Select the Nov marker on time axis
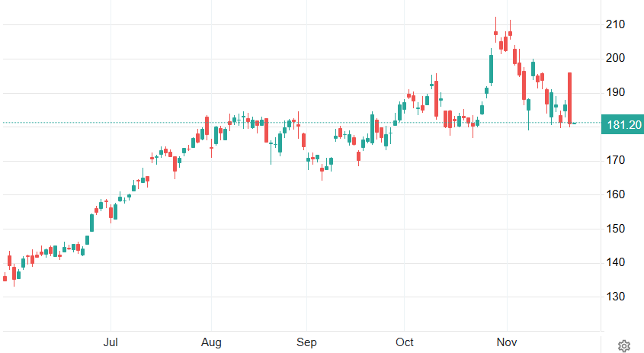This screenshot has height=353, width=644. point(505,342)
